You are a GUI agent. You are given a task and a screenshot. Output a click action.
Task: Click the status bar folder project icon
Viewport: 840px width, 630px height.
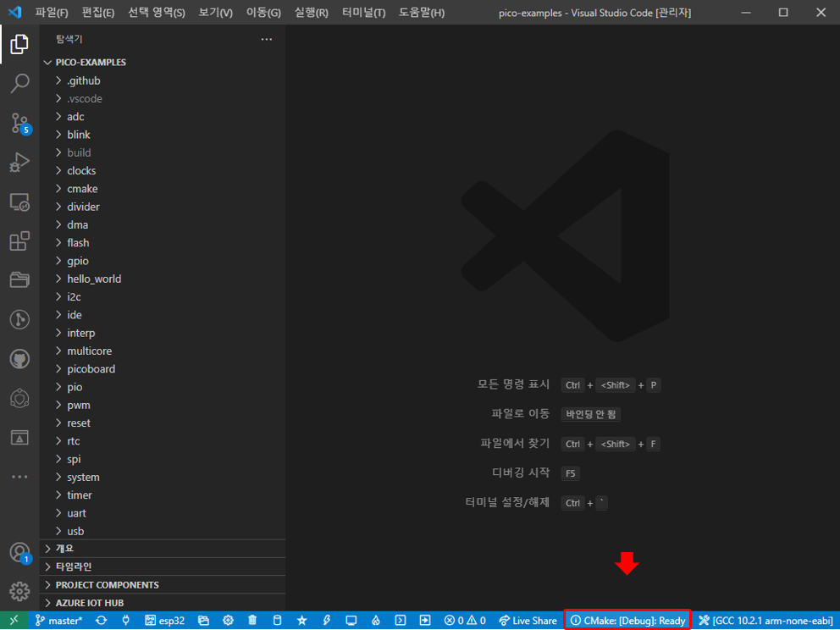[203, 621]
